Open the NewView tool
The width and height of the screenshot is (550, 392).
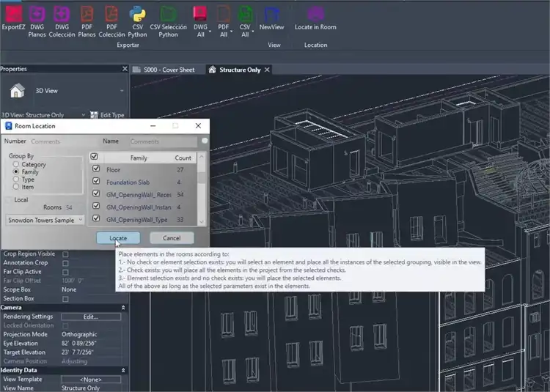pos(272,13)
